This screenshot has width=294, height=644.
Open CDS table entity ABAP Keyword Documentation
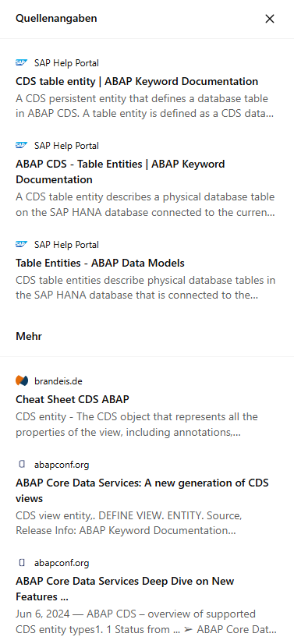coord(136,81)
